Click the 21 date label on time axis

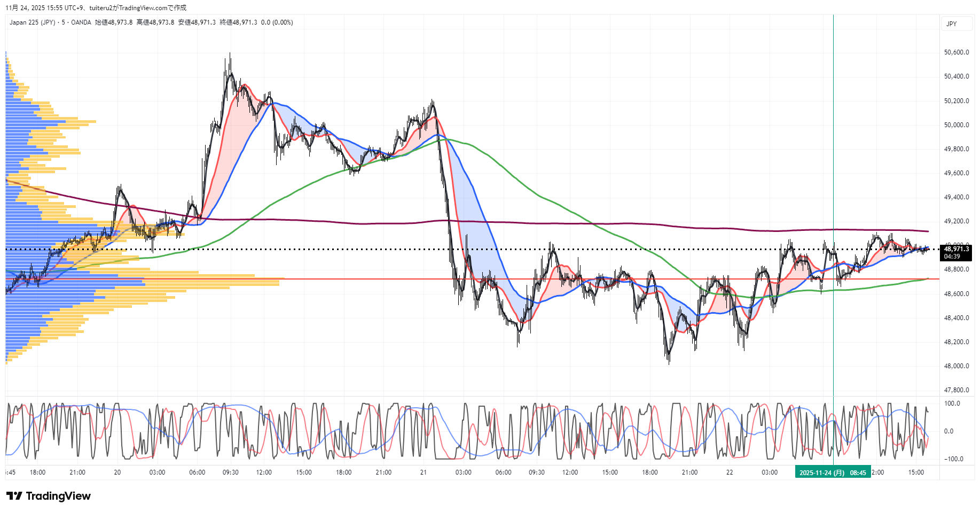point(424,472)
